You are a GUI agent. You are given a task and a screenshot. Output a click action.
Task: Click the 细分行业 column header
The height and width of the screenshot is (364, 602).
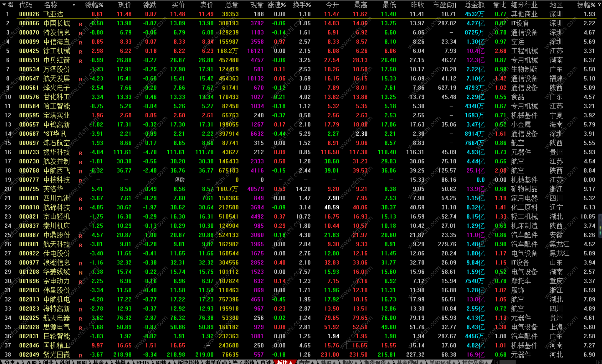(524, 5)
